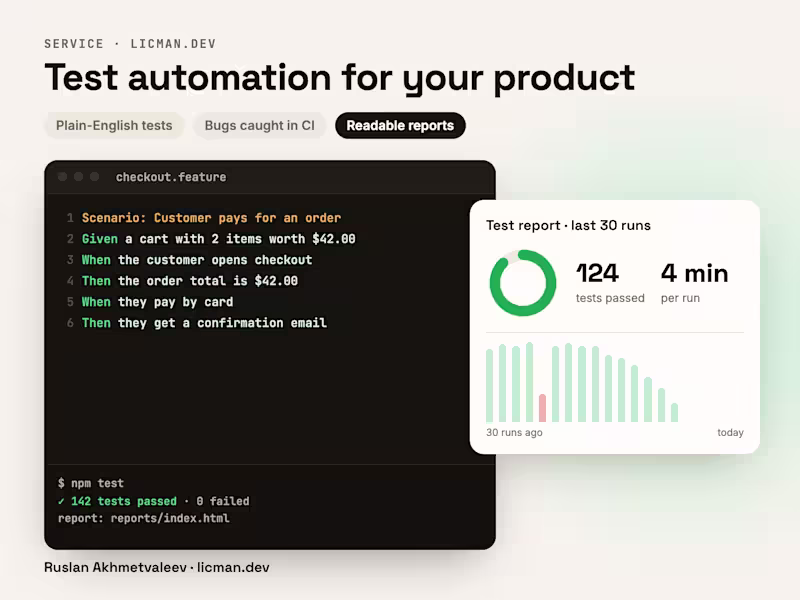800x600 pixels.
Task: Click the Then the order total is $42.00 line
Action: point(190,281)
